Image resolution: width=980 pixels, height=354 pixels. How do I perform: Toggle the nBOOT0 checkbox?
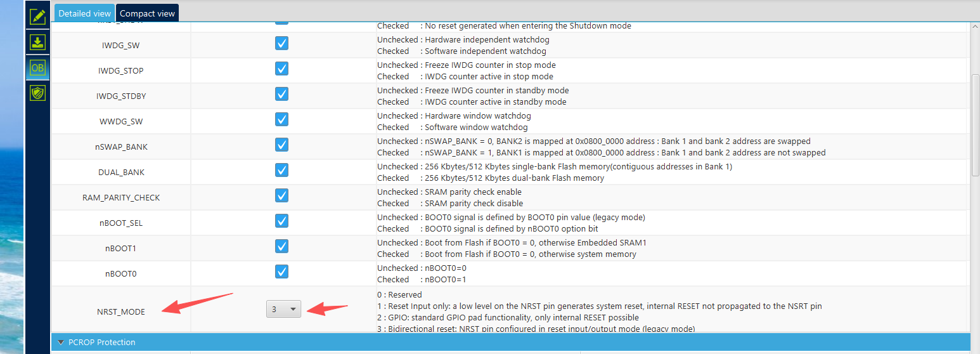pos(282,272)
